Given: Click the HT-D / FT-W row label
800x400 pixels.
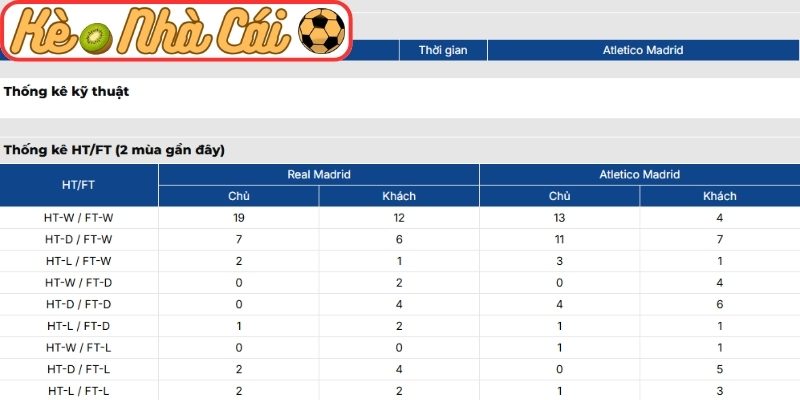Looking at the screenshot, I should click(79, 239).
